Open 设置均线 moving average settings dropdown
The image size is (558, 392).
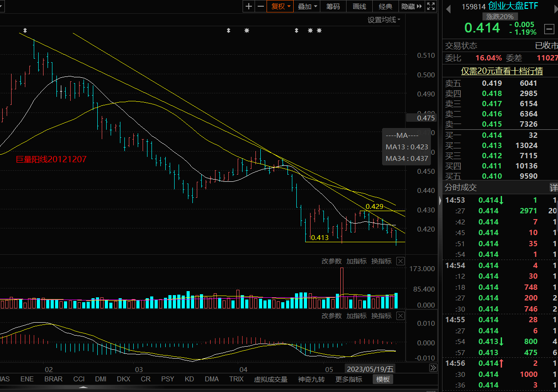[384, 20]
